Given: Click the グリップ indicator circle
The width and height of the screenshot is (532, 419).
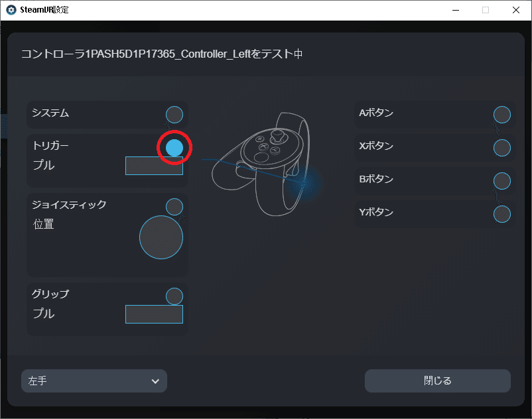Looking at the screenshot, I should (x=174, y=296).
